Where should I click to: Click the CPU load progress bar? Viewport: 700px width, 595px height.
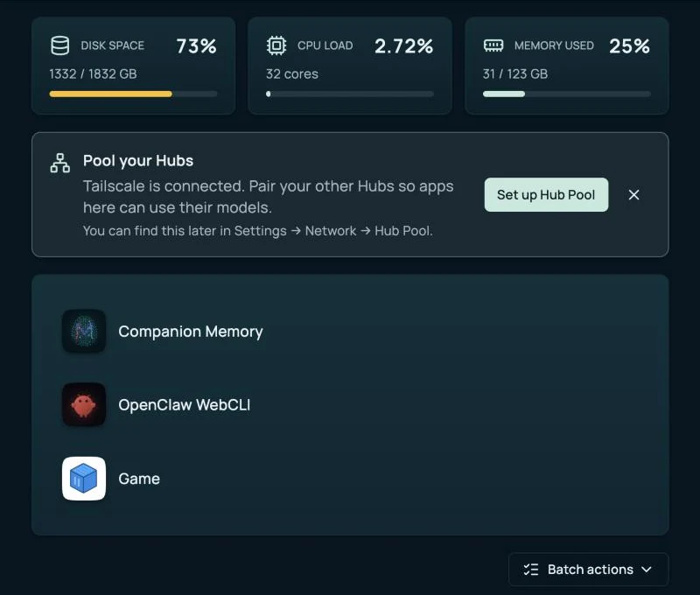click(x=350, y=94)
